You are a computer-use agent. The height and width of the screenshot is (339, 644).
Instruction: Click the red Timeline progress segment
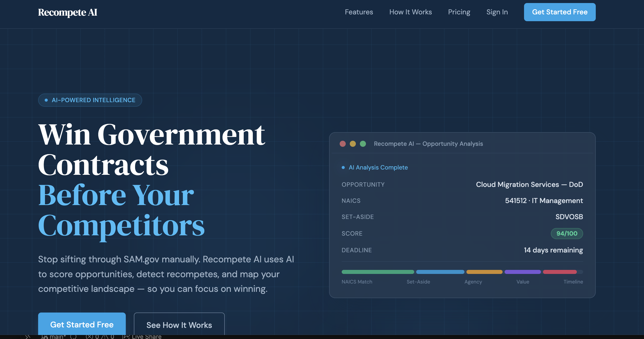point(559,272)
